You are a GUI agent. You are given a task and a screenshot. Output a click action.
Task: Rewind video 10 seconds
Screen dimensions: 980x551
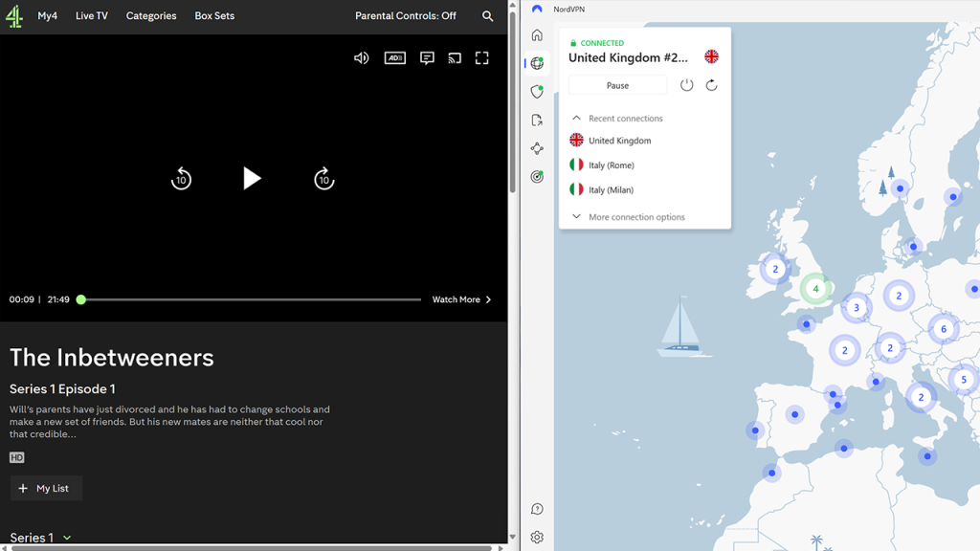click(x=181, y=179)
